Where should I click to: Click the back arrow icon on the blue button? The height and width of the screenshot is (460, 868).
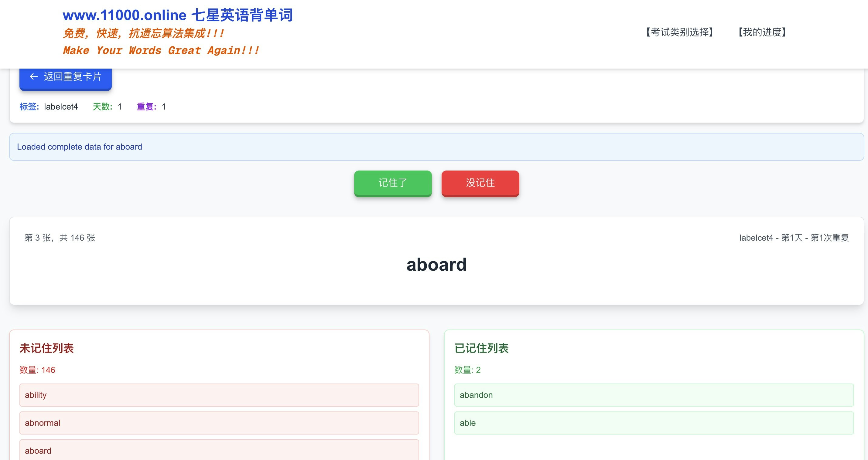pos(34,77)
